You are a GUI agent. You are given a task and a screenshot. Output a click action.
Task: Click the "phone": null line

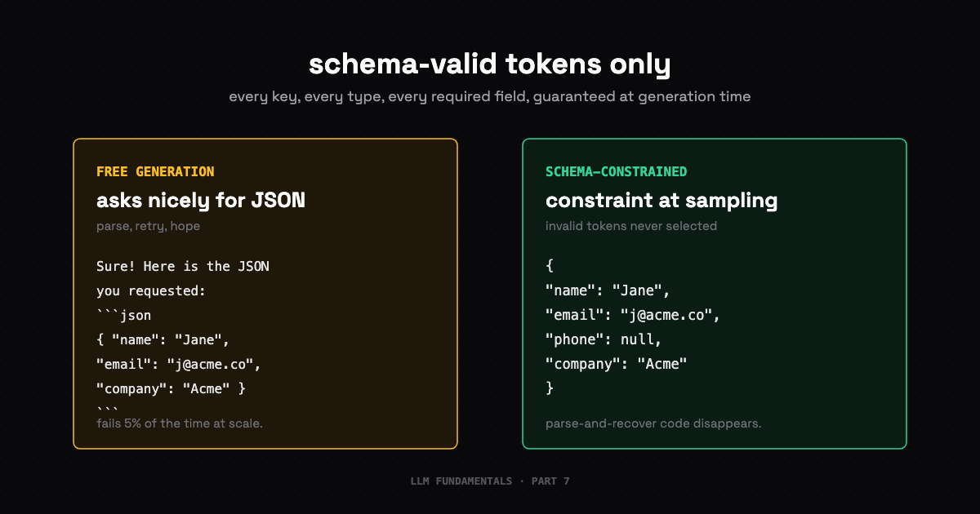pos(604,339)
